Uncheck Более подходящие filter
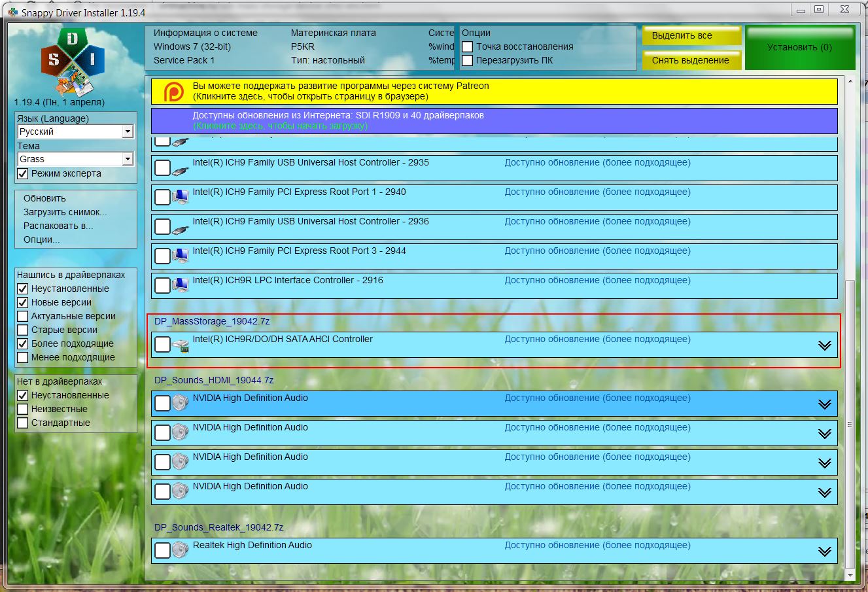Viewport: 868px width, 592px height. 23,344
